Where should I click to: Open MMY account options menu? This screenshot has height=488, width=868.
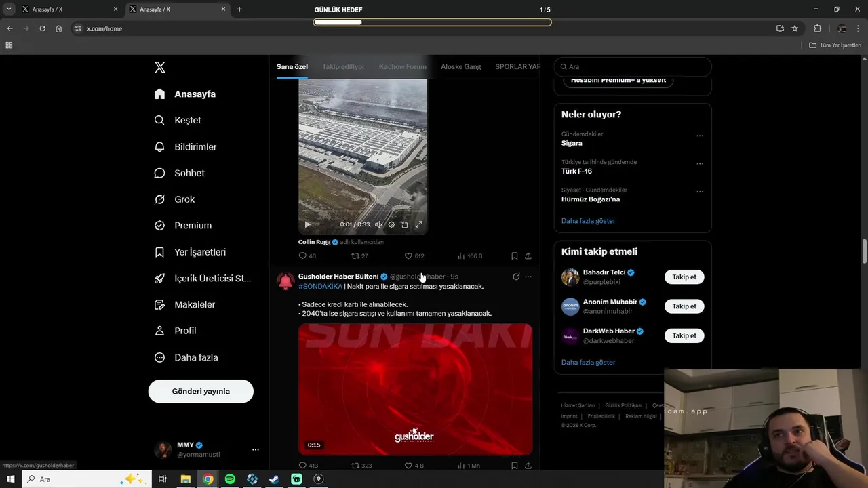(255, 449)
